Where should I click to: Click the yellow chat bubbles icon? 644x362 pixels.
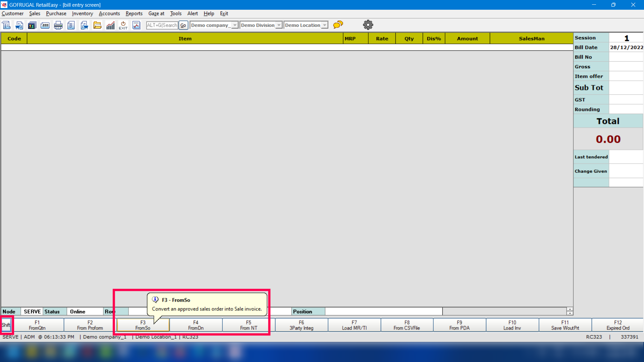point(338,25)
